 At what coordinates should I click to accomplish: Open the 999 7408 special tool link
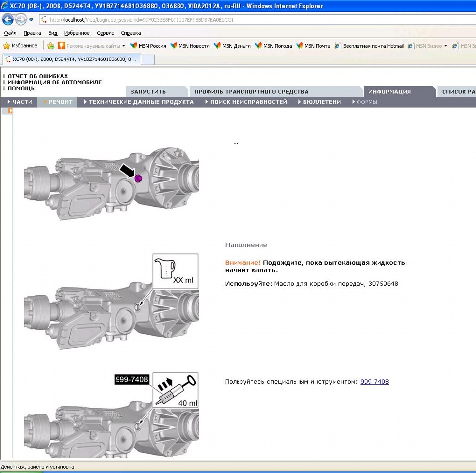tap(375, 382)
